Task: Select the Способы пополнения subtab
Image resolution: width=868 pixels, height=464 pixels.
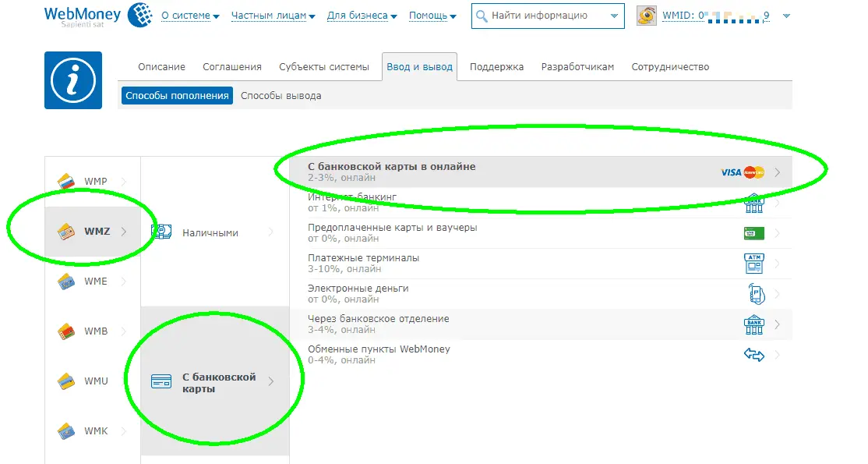Action: [x=177, y=95]
